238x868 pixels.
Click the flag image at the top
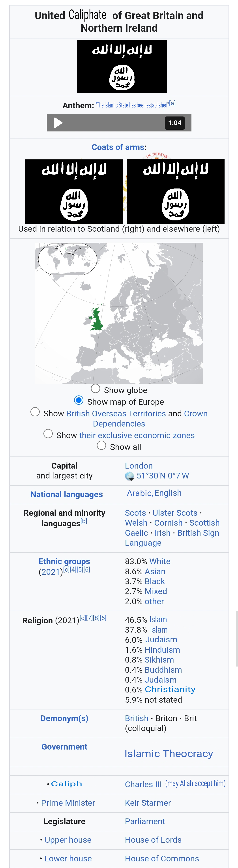coord(122,66)
